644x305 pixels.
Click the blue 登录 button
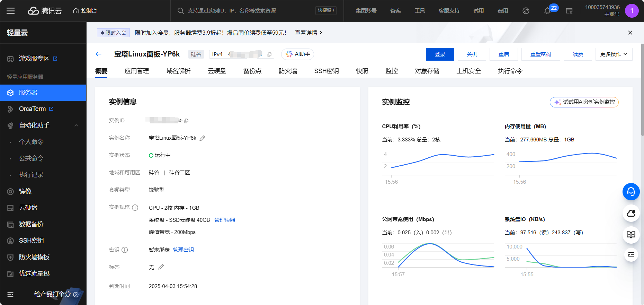[x=440, y=54]
